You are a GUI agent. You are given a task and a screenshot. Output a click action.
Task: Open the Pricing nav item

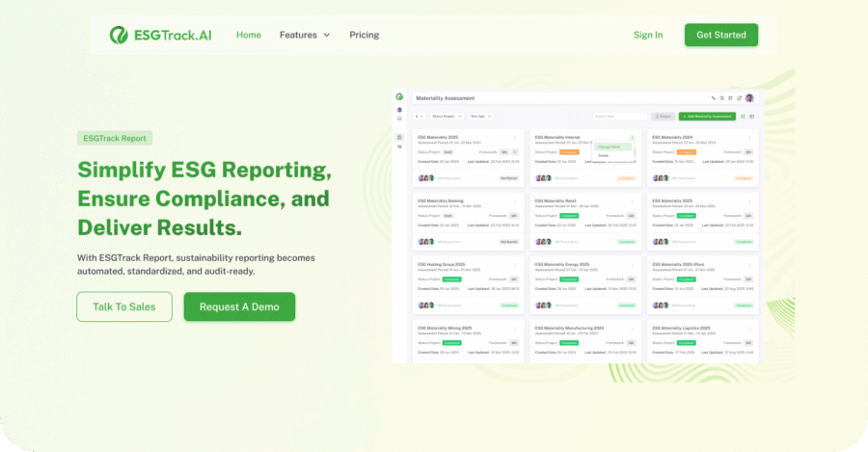pos(364,35)
